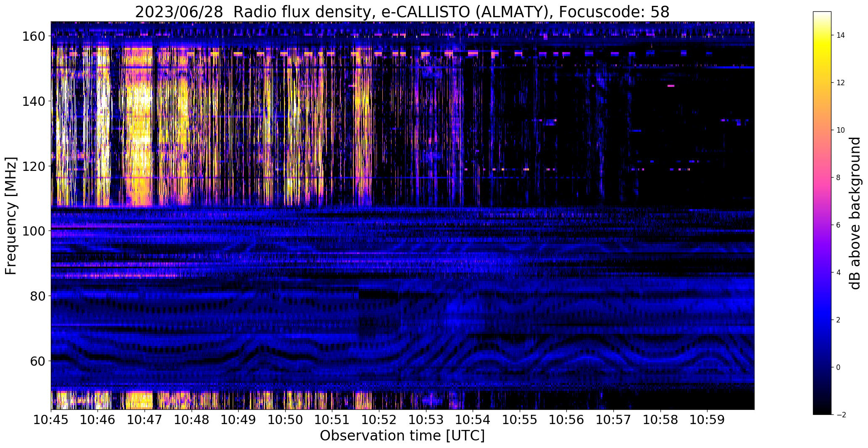Click the 10:52 time tick label
This screenshot has height=448, width=868.
[x=379, y=419]
